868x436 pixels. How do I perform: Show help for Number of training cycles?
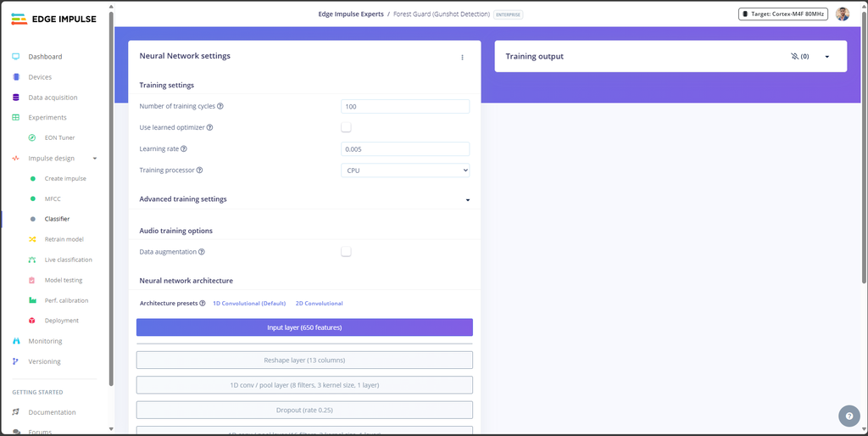(x=220, y=106)
